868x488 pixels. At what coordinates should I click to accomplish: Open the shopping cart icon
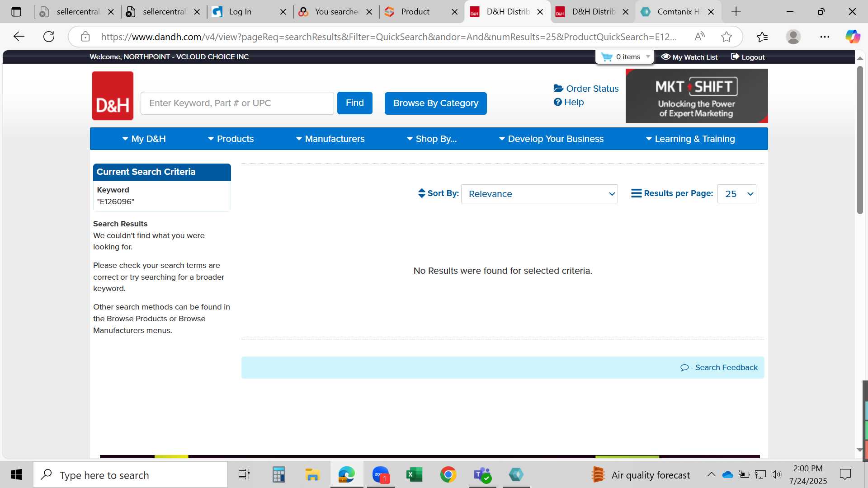607,57
